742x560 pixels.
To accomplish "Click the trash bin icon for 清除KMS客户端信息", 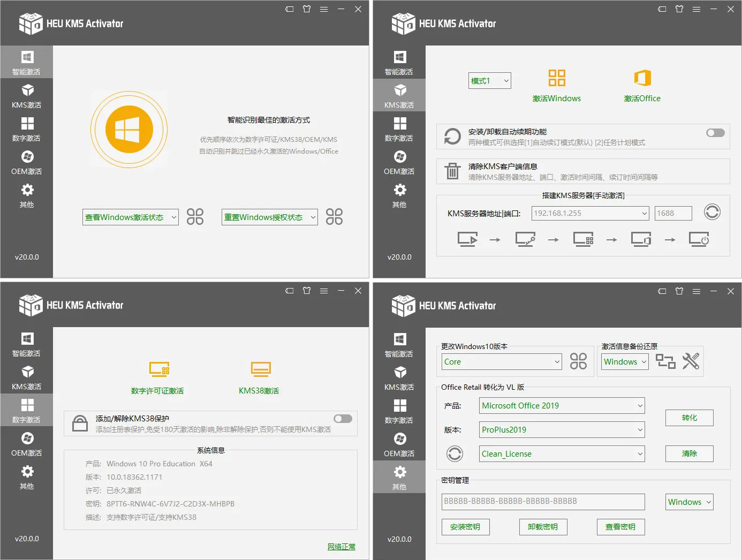I will [x=452, y=171].
